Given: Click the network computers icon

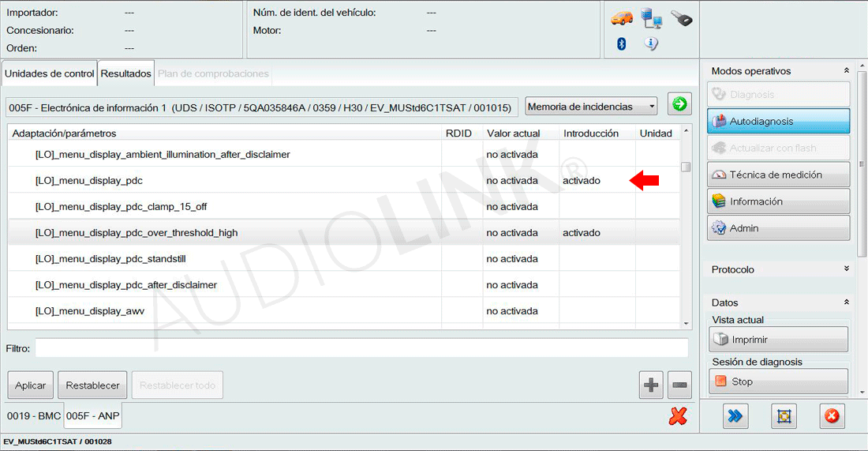Looking at the screenshot, I should (651, 18).
